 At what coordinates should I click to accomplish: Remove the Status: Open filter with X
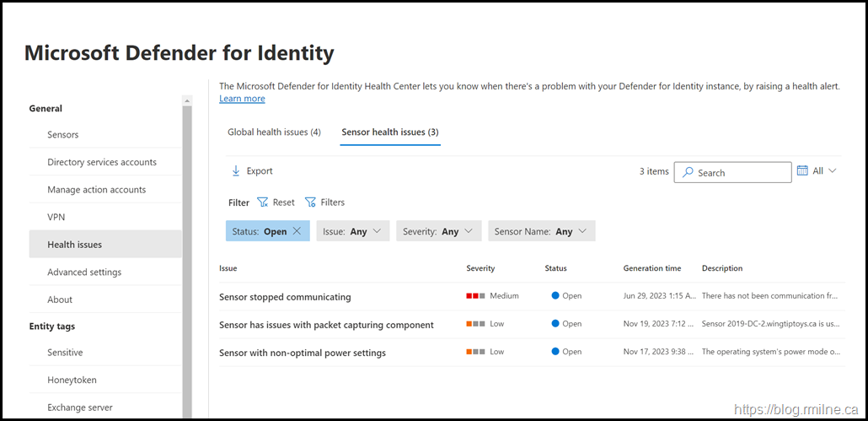297,231
